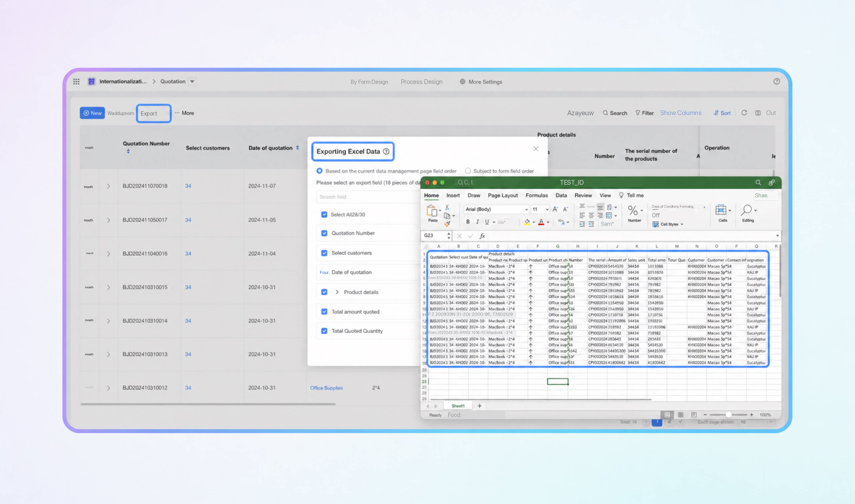Click the refresh icon beside Sort
The height and width of the screenshot is (504, 855).
pyautogui.click(x=744, y=113)
